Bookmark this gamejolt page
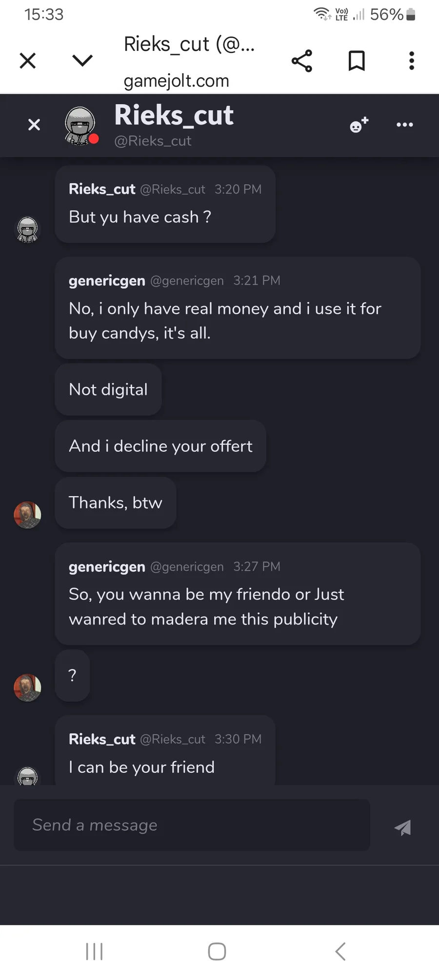 click(357, 61)
